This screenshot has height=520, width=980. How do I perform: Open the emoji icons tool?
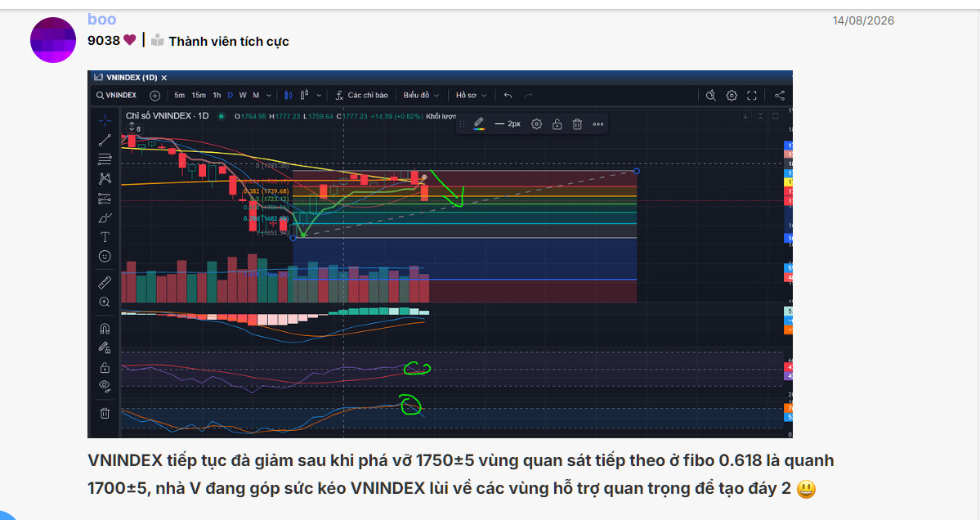(105, 256)
